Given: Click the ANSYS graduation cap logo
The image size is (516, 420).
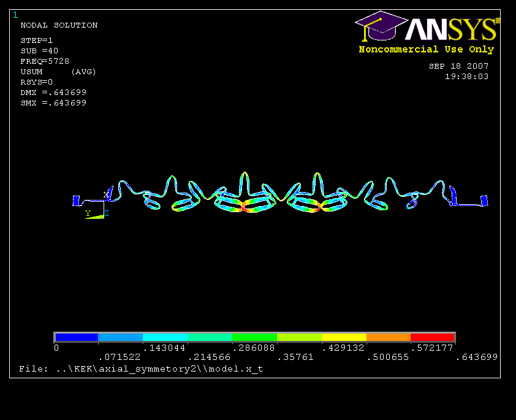Looking at the screenshot, I should pos(381,26).
